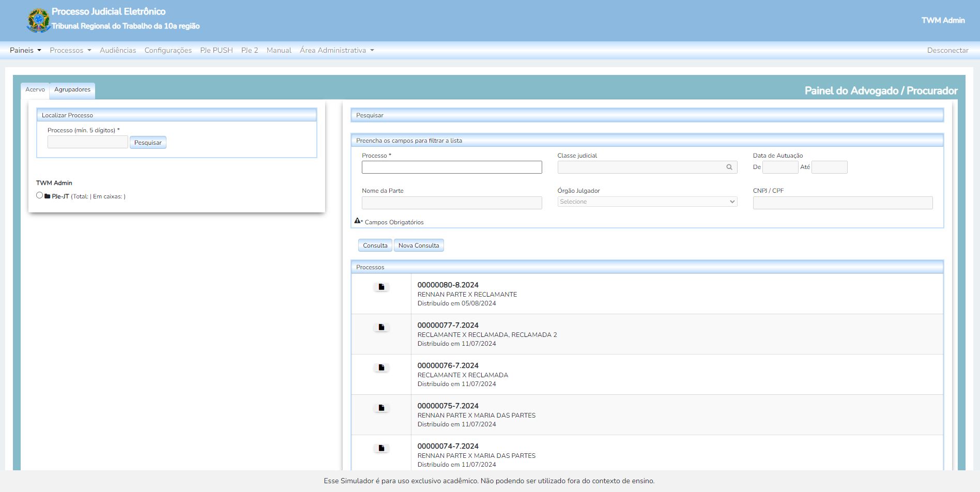Open document icon for process 00000074-7.2024
980x492 pixels.
381,448
